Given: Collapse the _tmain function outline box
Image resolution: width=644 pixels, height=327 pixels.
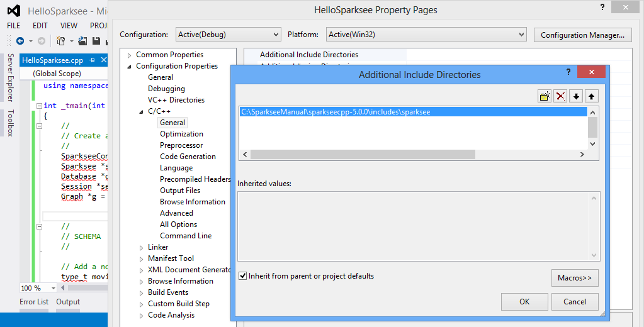Looking at the screenshot, I should (39, 106).
